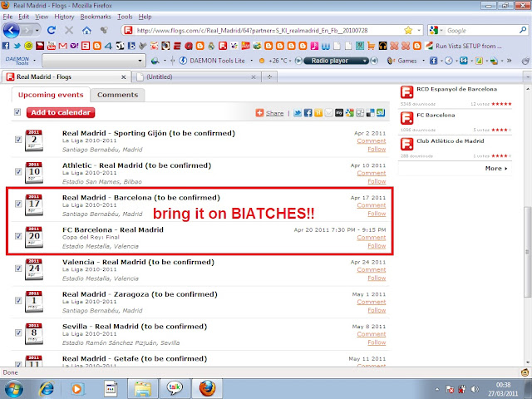The width and height of the screenshot is (532, 399).
Task: Open Windows Media Player from taskbar
Action: point(77,389)
